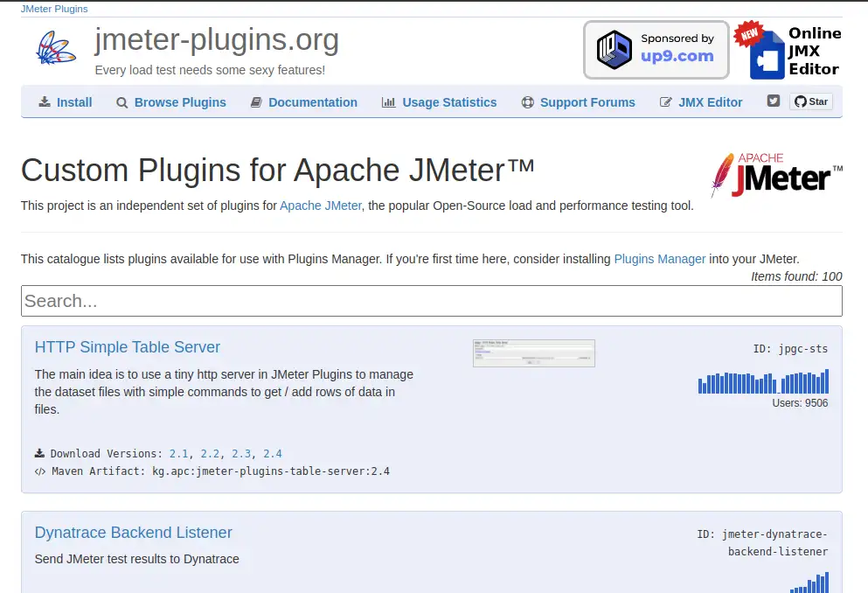Image resolution: width=868 pixels, height=593 pixels.
Task: Click the download icon beside Download Versions
Action: [39, 453]
